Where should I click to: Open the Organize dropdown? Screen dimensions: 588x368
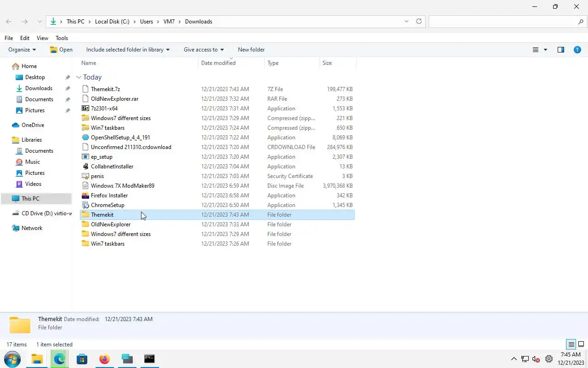point(22,50)
